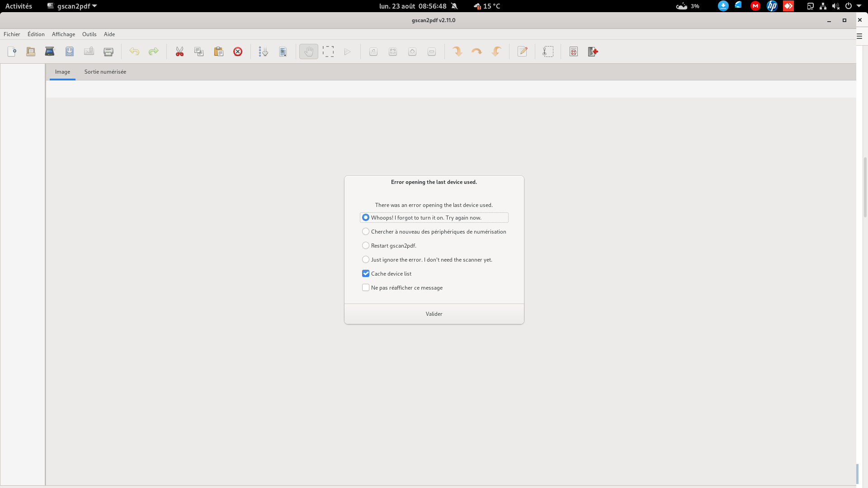Click the Zoom 100% icon
This screenshot has width=868, height=488.
point(373,52)
